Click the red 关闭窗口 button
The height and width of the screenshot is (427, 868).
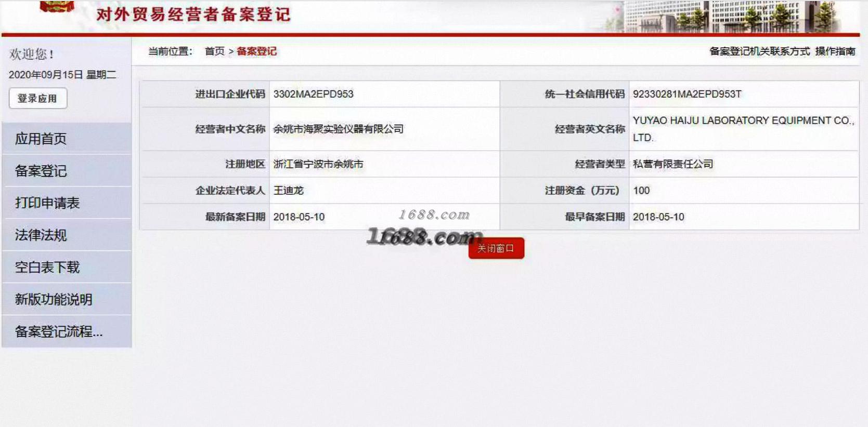(496, 248)
